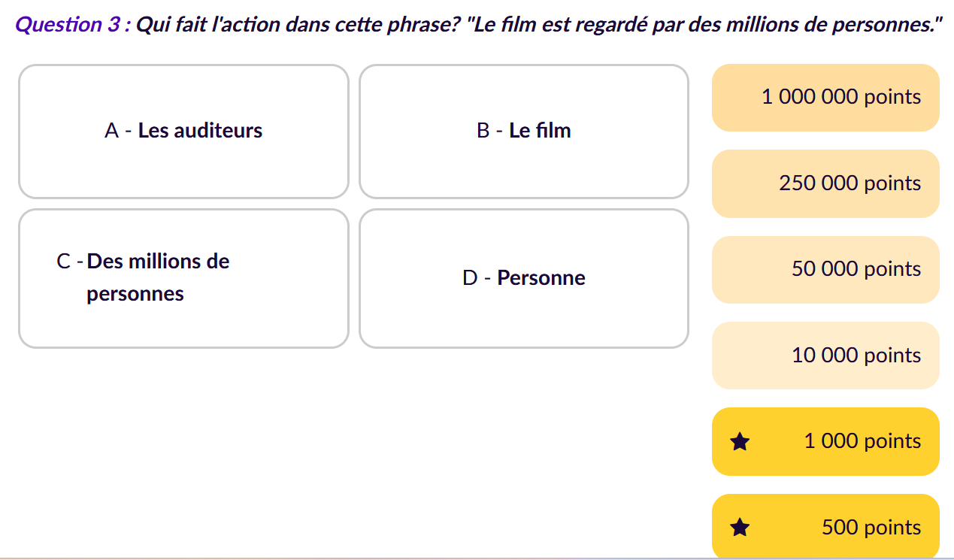
Task: Click the 1 000 000 points tier
Action: (x=825, y=98)
